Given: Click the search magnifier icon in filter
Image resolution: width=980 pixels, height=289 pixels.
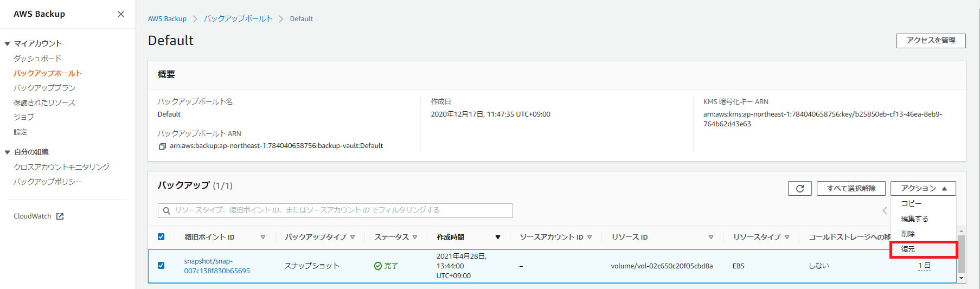Looking at the screenshot, I should tap(166, 210).
